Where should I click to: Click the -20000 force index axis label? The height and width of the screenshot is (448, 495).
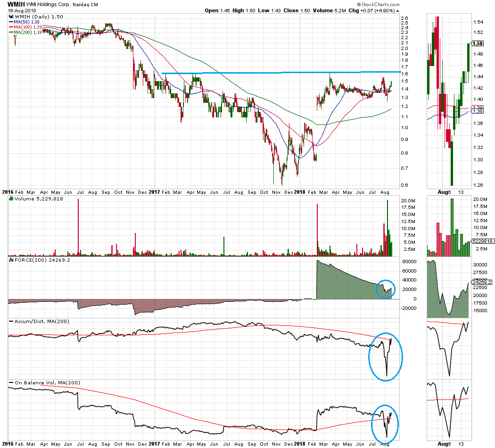point(408,308)
